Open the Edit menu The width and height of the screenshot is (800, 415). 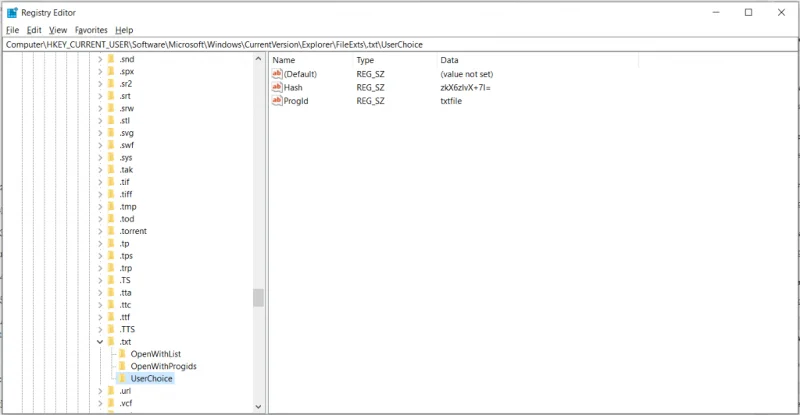[35, 30]
